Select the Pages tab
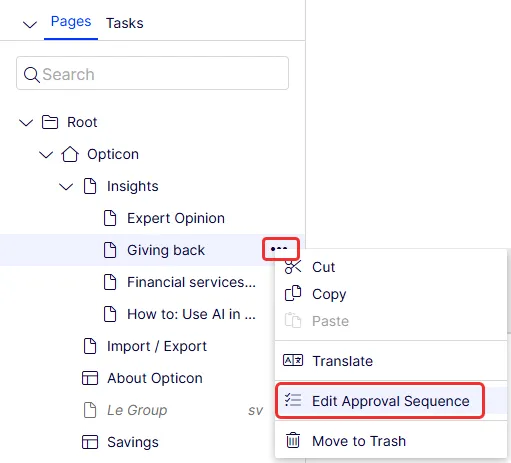511x463 pixels. click(x=71, y=22)
